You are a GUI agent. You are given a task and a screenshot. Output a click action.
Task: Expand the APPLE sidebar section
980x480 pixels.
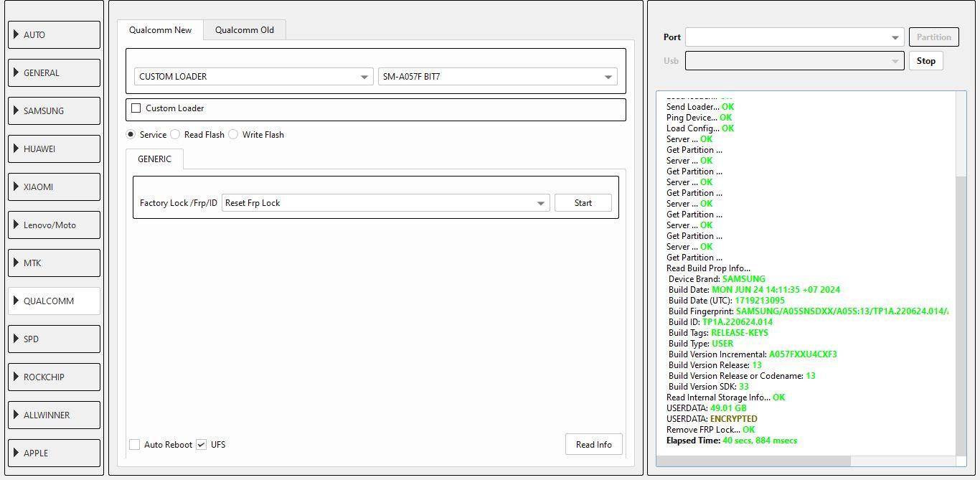tap(54, 453)
